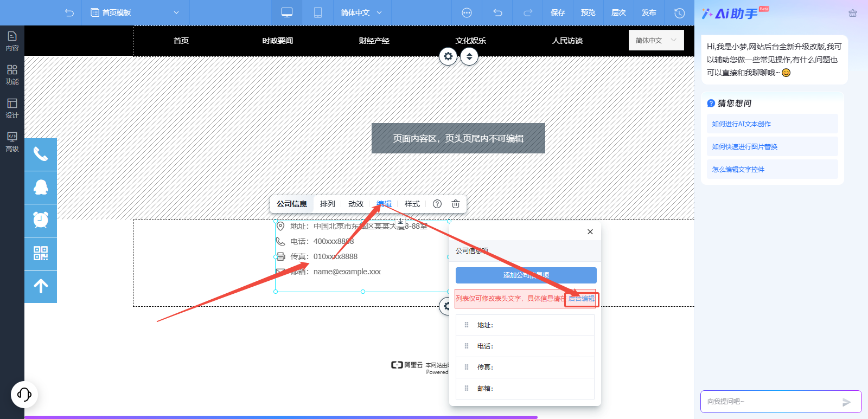Select the 文化娱乐 navigation menu item
The image size is (868, 419).
pyautogui.click(x=471, y=41)
